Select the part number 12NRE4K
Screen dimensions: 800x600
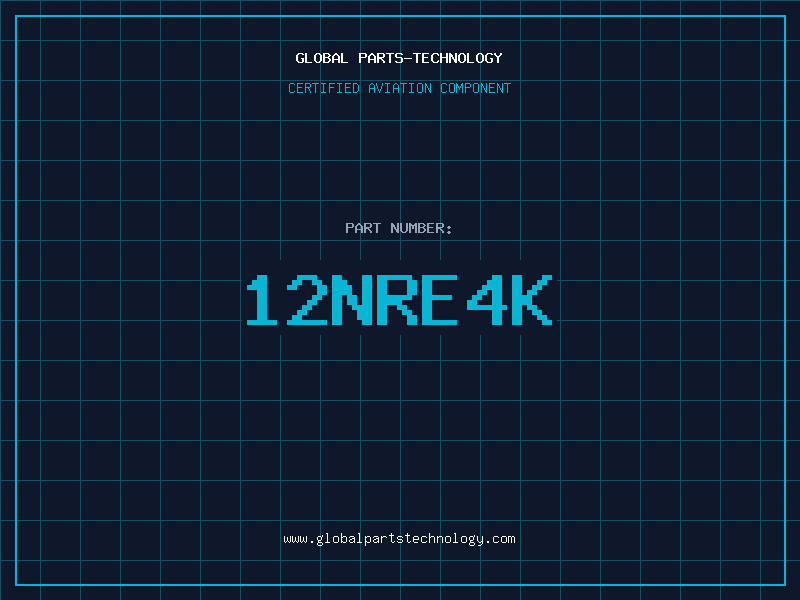tap(399, 299)
